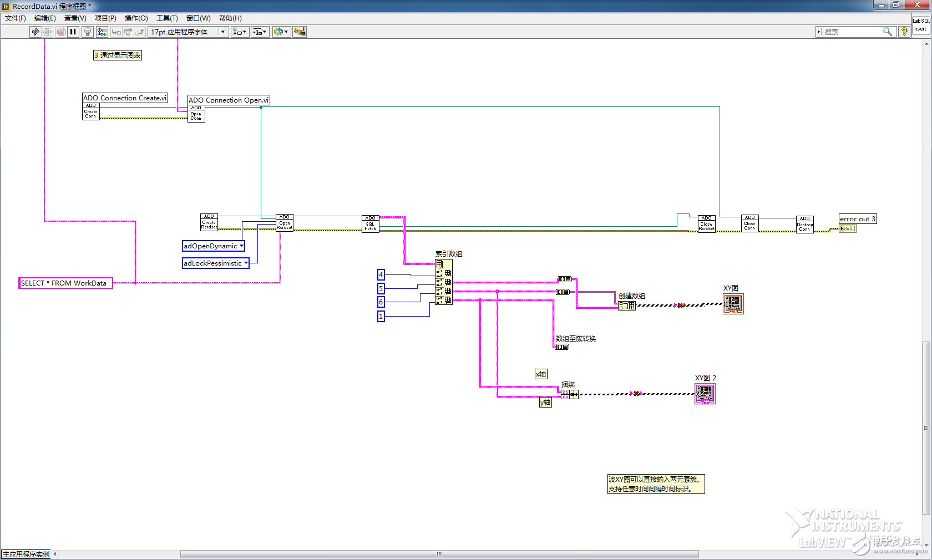Screen dimensions: 932x560
Task: Select the ADO SQL Fetch node
Action: click(x=370, y=223)
